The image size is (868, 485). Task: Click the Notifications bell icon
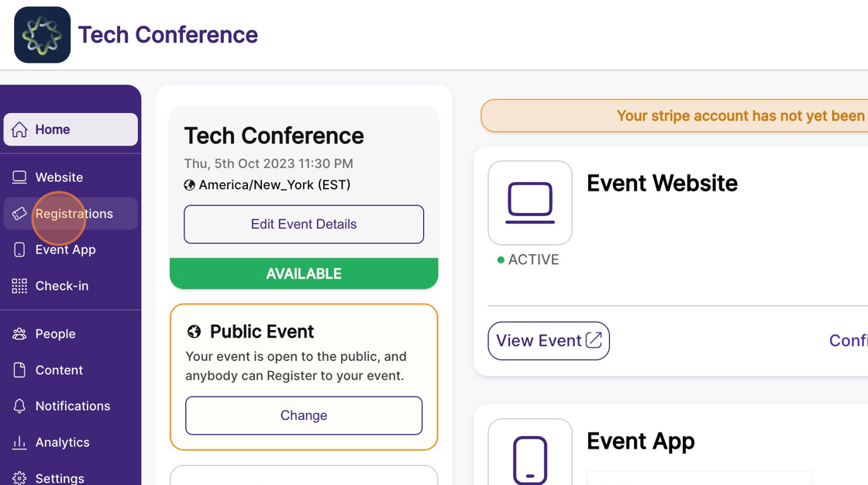[x=19, y=406]
